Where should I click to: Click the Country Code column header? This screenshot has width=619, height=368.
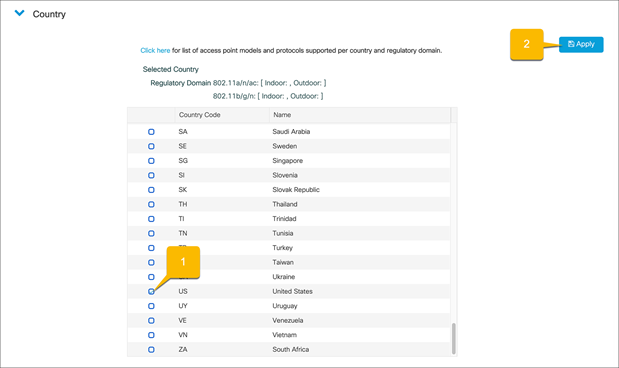tap(222, 115)
